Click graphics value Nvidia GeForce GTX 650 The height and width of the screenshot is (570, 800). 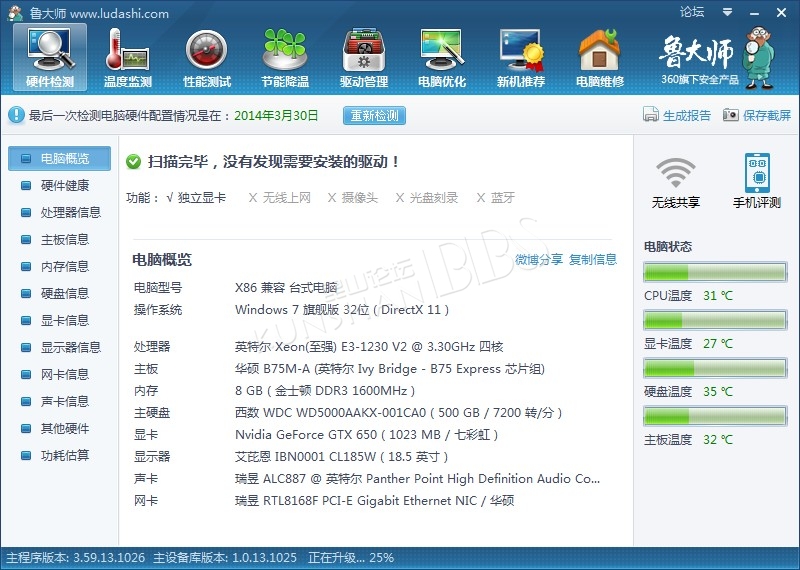point(366,435)
